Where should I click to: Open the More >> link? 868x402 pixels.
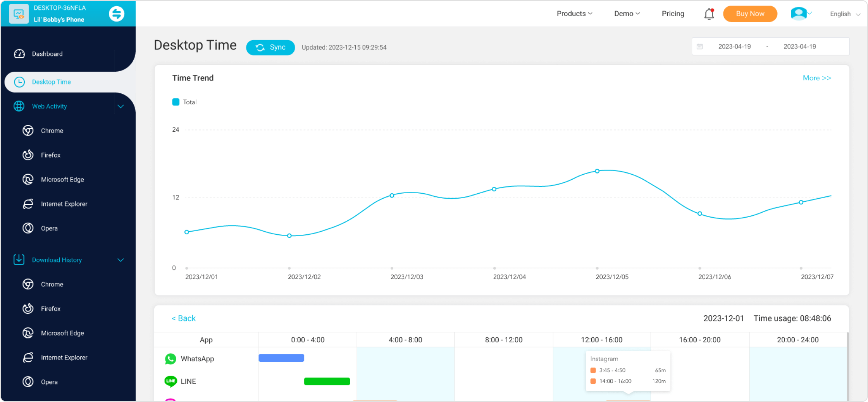click(x=817, y=78)
